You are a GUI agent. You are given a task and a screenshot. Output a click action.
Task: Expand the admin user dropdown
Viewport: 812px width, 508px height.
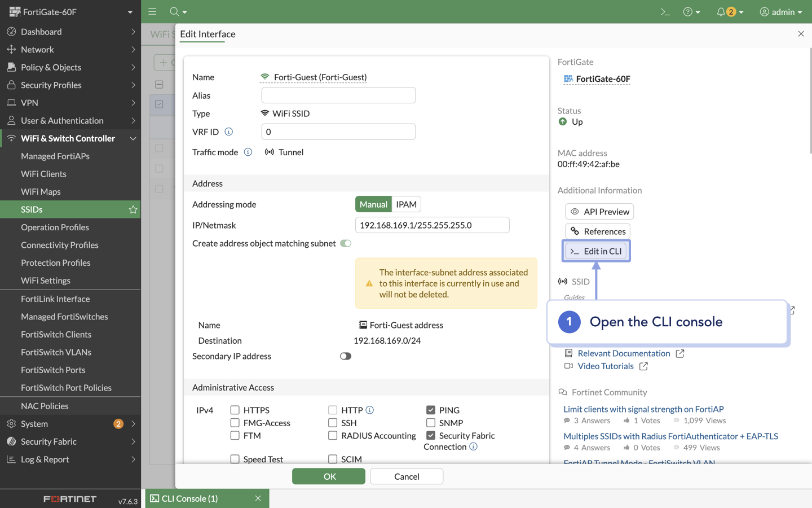coord(781,12)
